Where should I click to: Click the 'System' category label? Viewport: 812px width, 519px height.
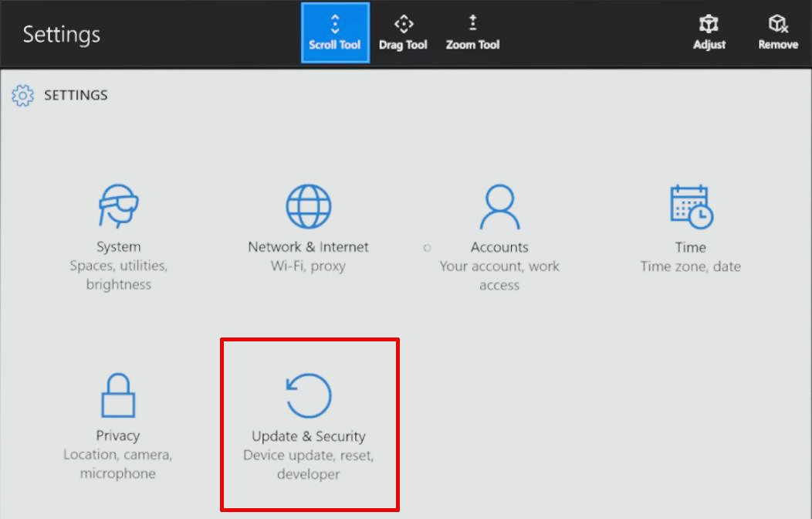(x=118, y=246)
